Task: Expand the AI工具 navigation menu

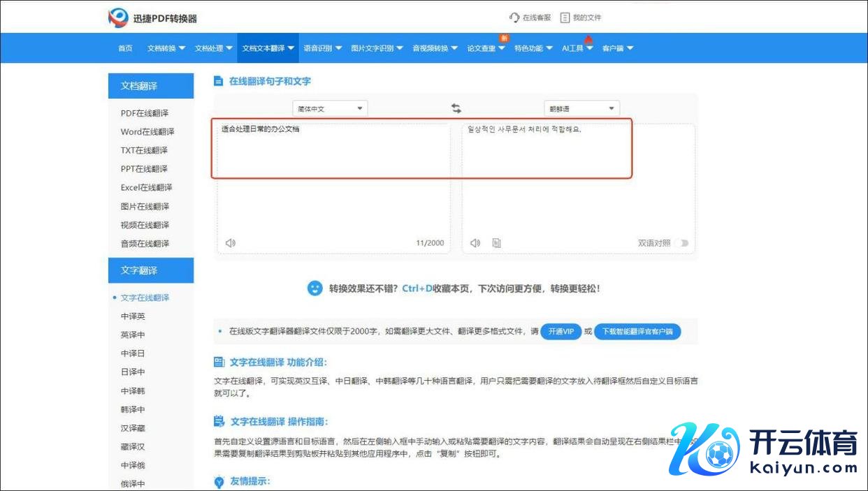Action: (577, 48)
